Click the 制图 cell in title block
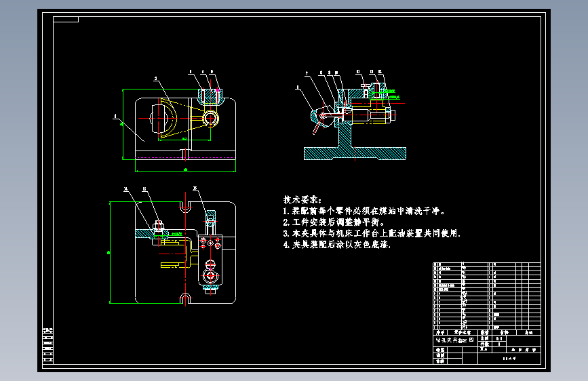 coord(440,350)
